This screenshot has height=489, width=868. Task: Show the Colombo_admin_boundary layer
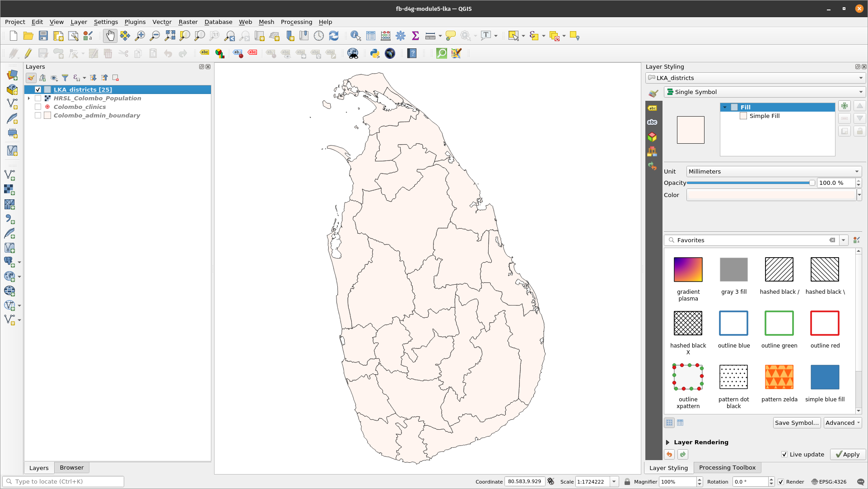pyautogui.click(x=38, y=116)
